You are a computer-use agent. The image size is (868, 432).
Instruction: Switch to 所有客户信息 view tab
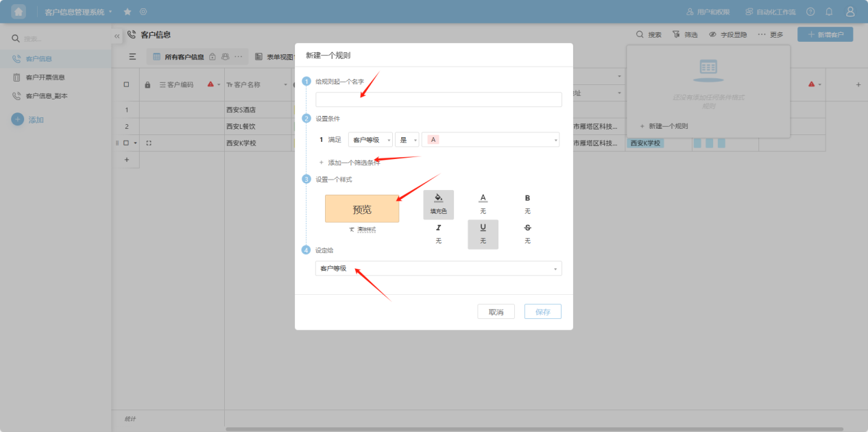coord(184,57)
